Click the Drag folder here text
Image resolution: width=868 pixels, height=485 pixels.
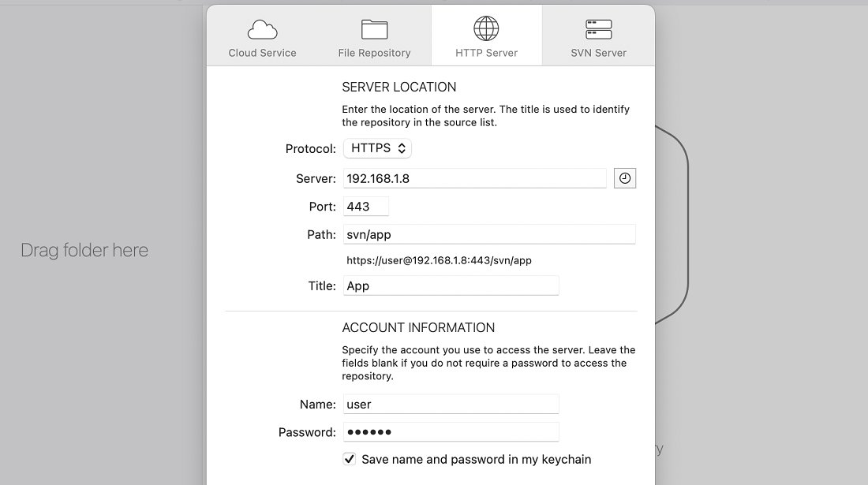[x=84, y=250]
